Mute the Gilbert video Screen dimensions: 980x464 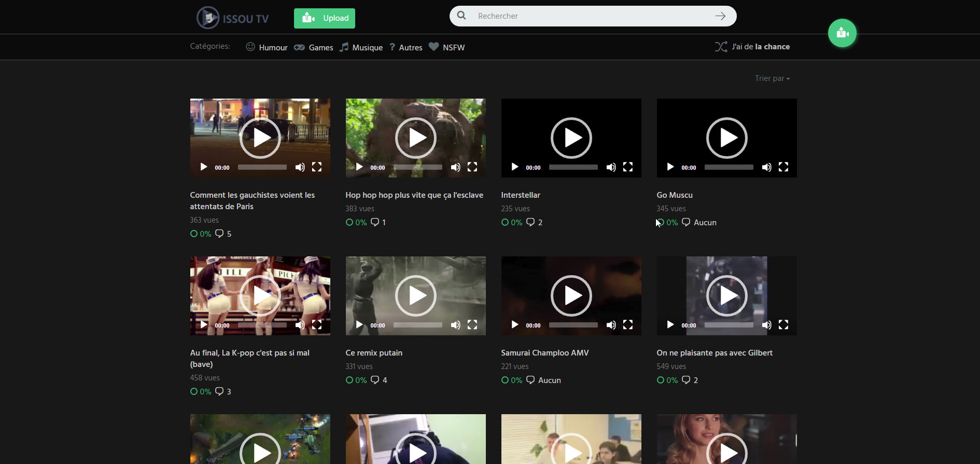click(x=766, y=325)
